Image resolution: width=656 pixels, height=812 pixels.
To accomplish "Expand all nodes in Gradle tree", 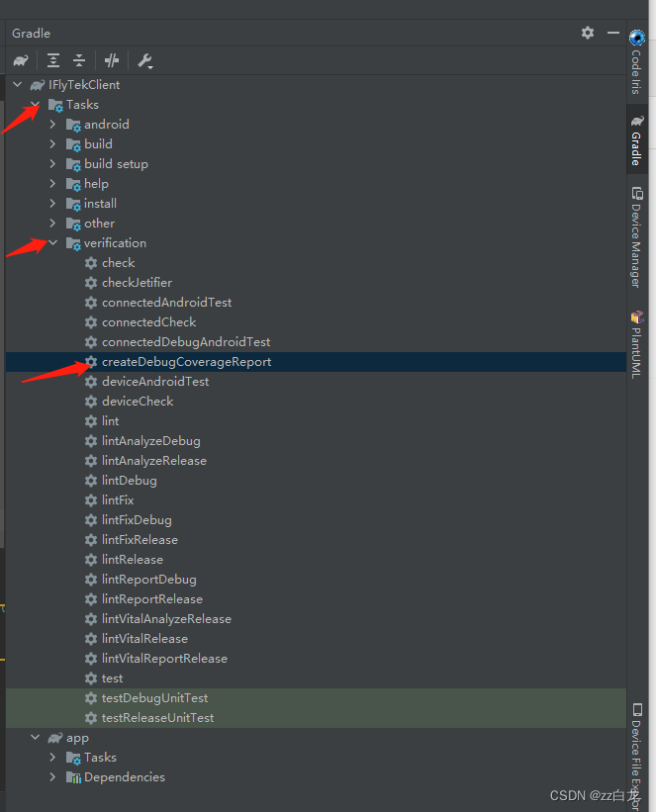I will (x=52, y=60).
